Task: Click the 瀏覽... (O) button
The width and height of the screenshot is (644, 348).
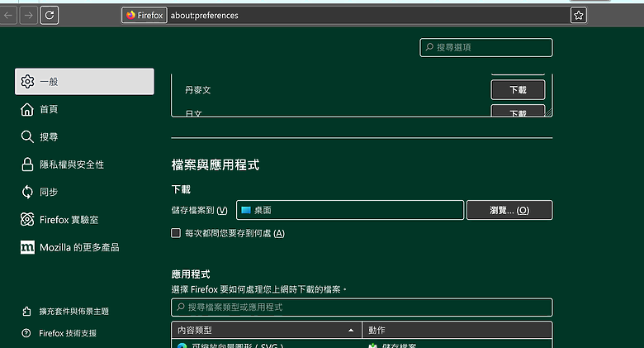Action: pyautogui.click(x=509, y=210)
